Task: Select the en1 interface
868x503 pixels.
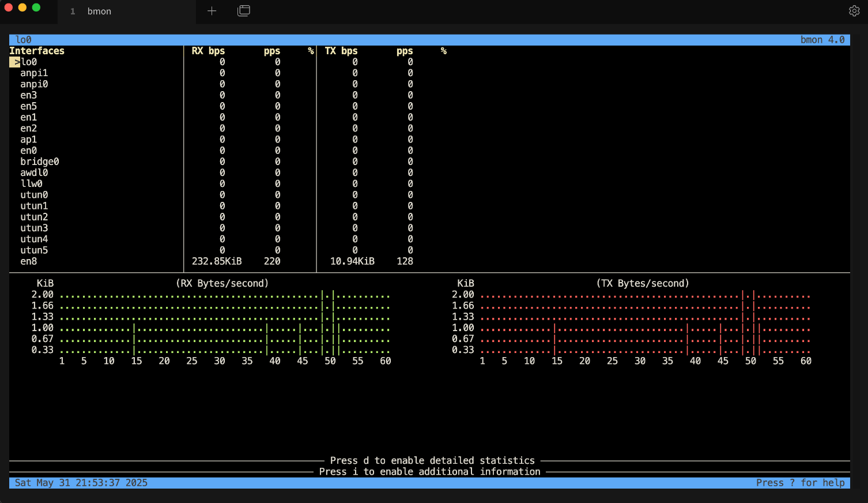Action: [x=28, y=117]
